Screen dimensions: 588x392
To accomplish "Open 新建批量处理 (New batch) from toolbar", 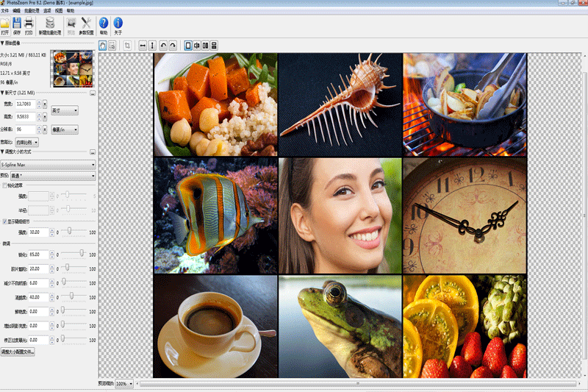I will coord(49,25).
